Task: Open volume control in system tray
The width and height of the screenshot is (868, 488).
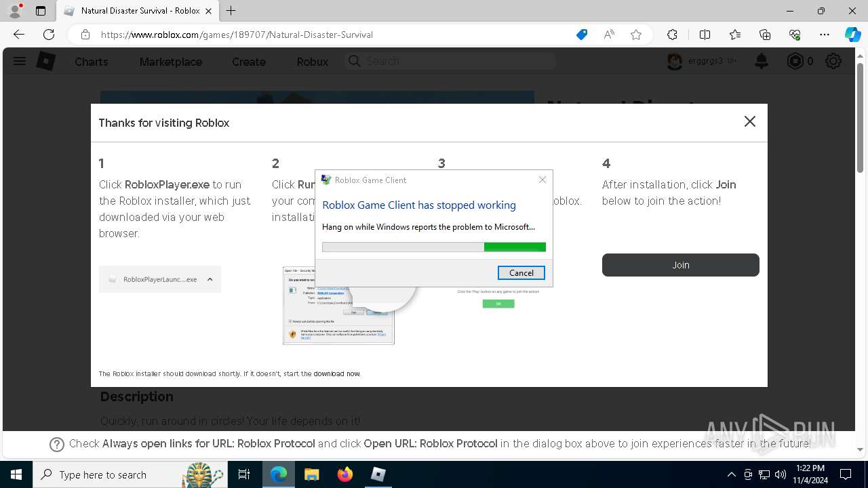Action: tap(780, 474)
